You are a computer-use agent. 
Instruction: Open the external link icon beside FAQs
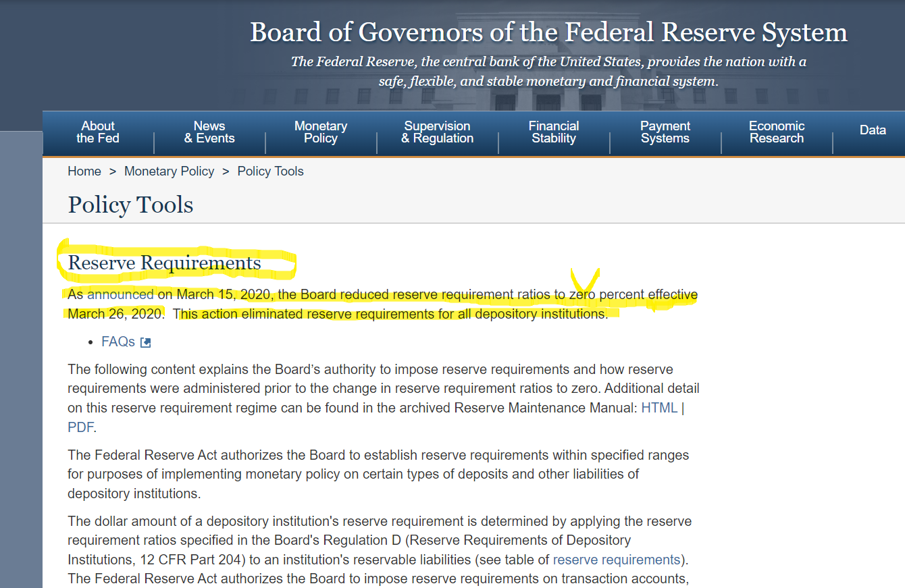point(145,342)
